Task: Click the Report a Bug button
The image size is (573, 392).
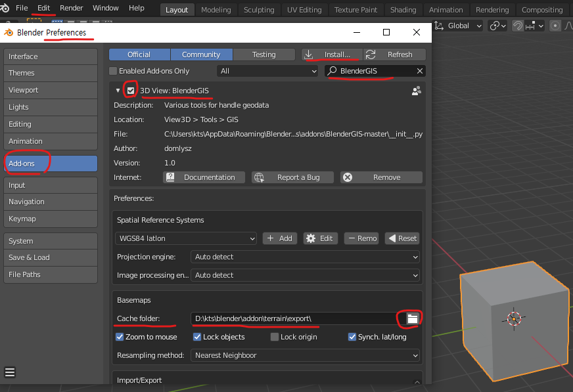Action: coord(292,177)
